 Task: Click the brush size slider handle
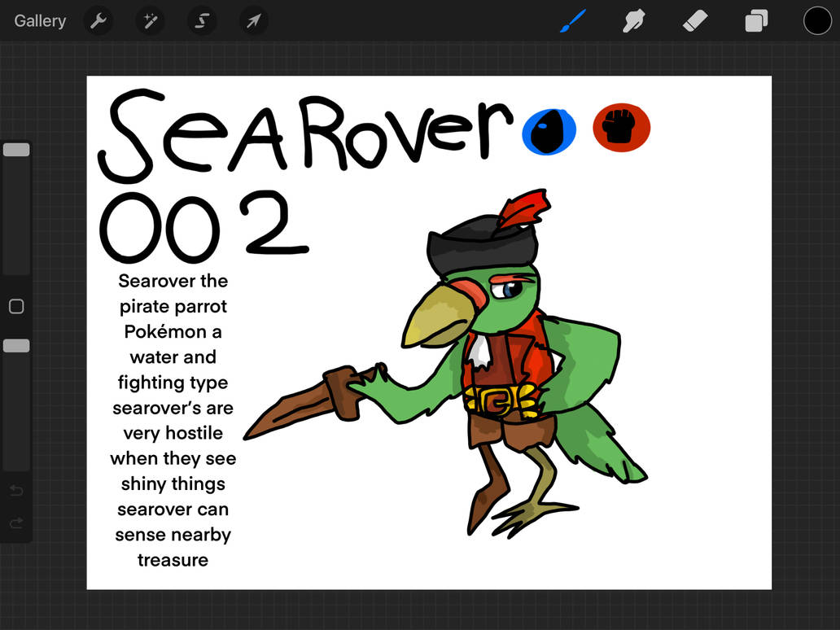16,150
